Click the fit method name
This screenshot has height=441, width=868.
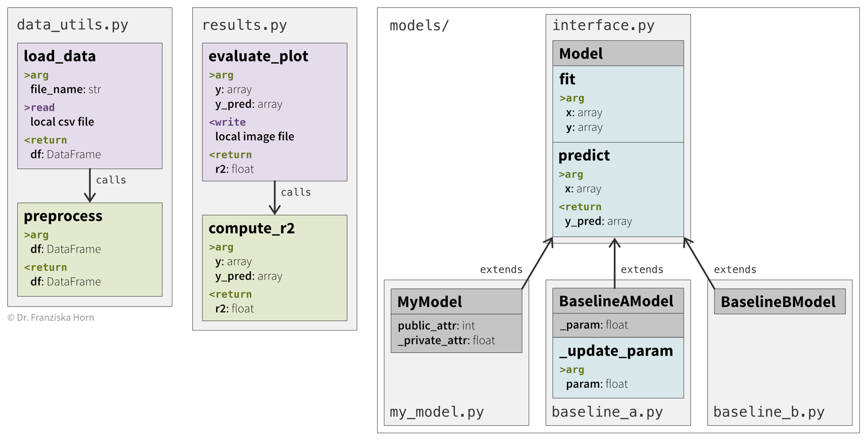(x=567, y=79)
